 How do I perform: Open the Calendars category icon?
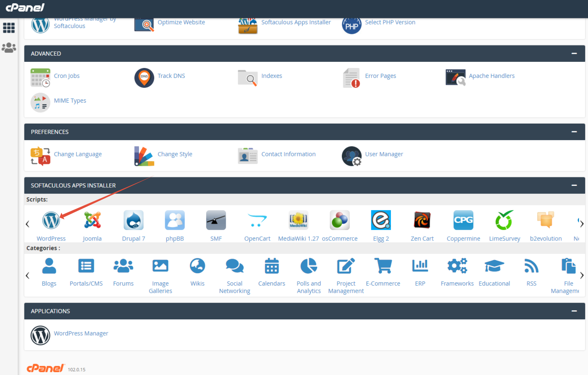point(272,266)
